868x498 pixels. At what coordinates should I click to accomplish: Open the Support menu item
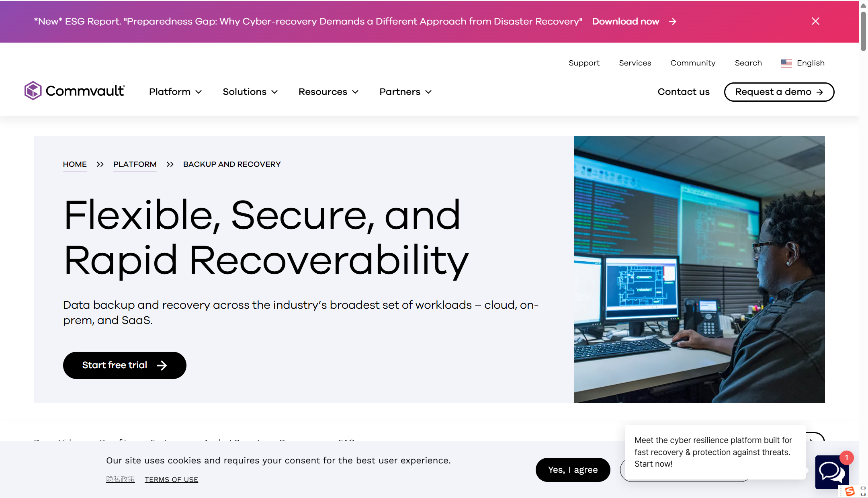tap(584, 63)
